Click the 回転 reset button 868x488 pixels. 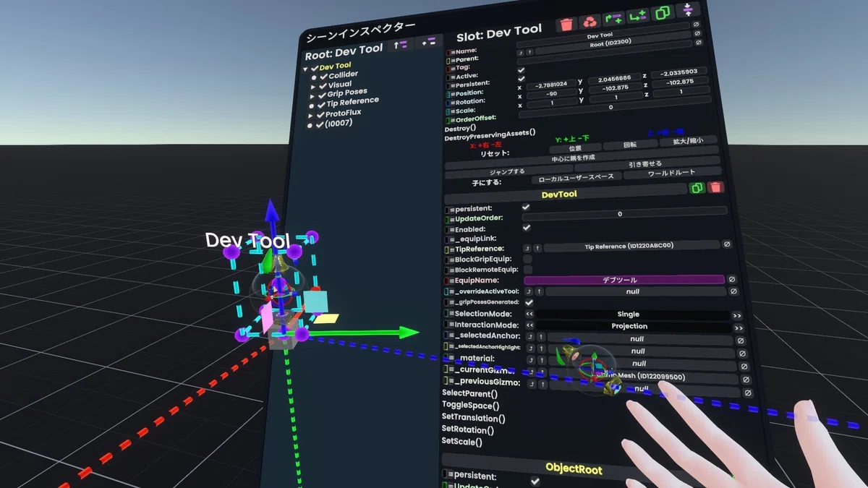point(630,144)
